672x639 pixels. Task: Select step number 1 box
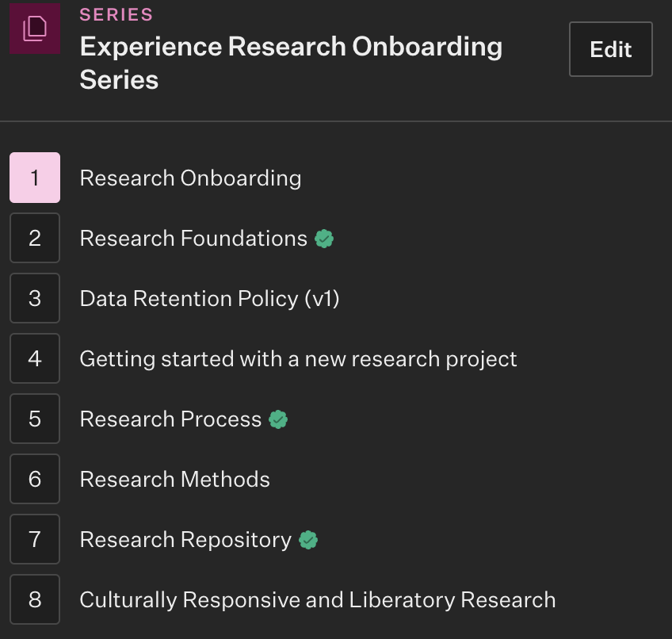pos(35,178)
